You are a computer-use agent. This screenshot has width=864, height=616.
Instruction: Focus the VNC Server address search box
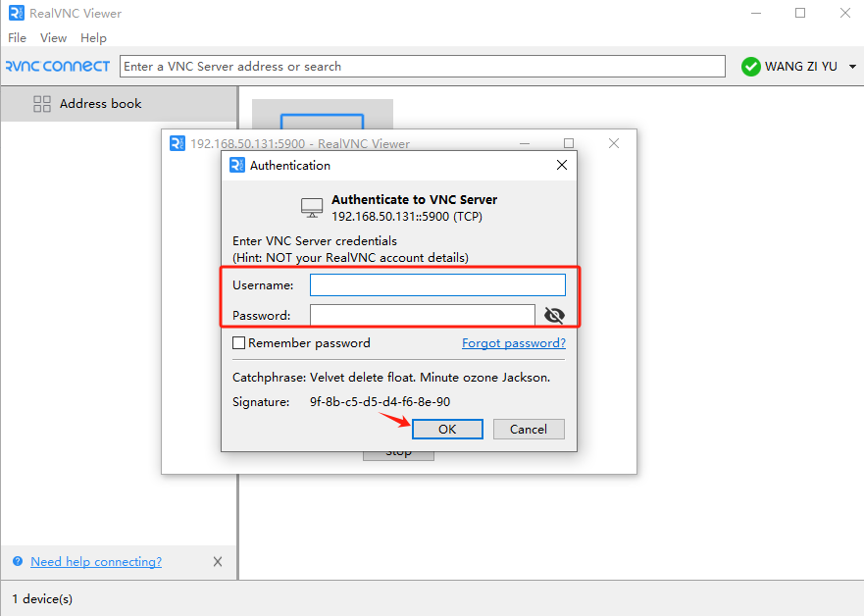coord(422,66)
